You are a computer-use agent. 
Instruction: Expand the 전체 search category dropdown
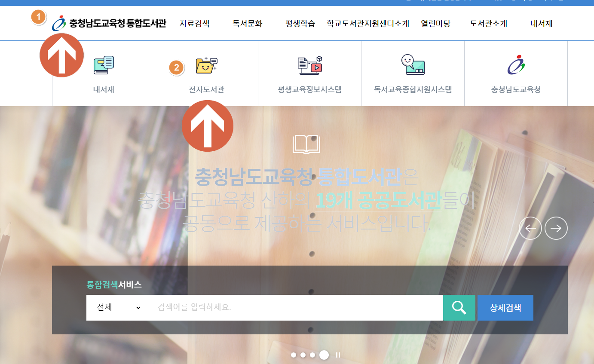pos(119,308)
